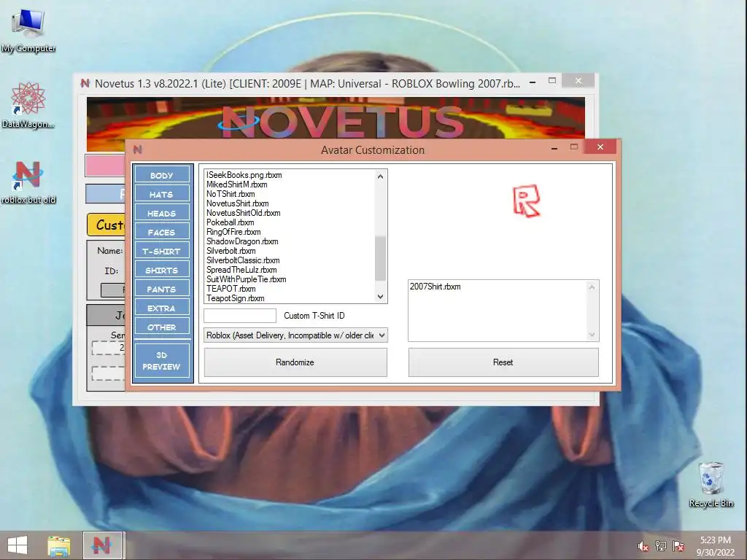Select TeapotSign.rbxm in the list
Screen dimensions: 747x560
click(236, 298)
